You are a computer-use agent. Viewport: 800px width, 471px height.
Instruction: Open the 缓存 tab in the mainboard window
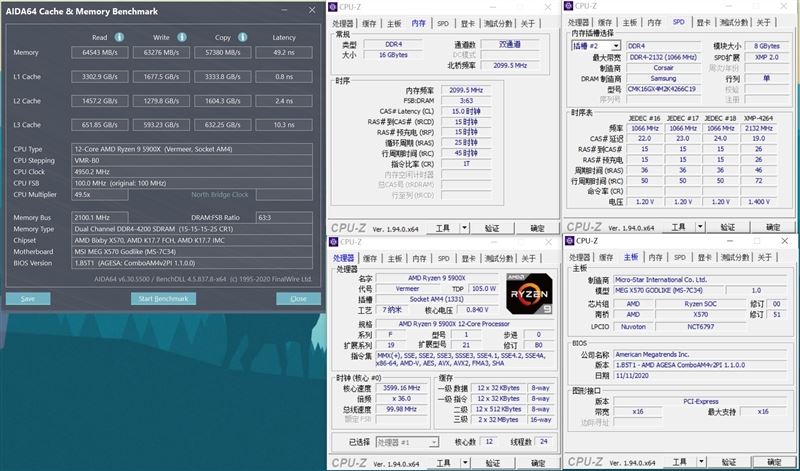(x=606, y=257)
